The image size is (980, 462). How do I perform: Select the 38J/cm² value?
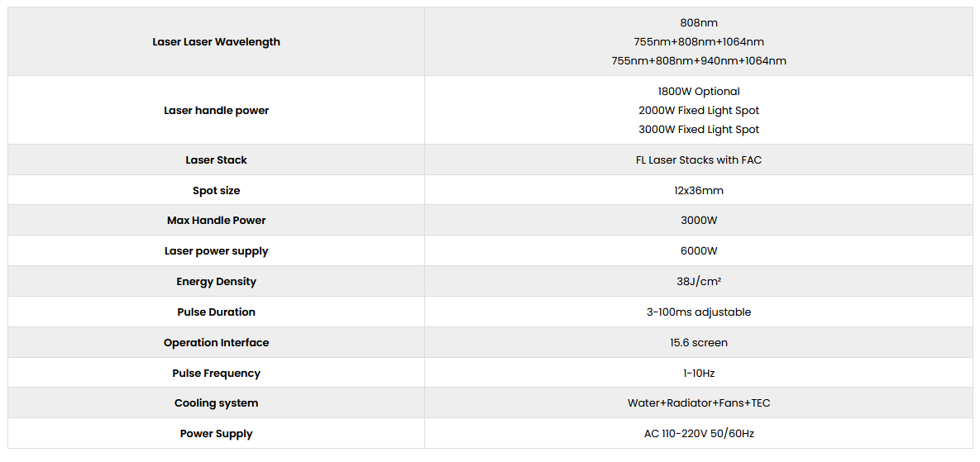[699, 282]
